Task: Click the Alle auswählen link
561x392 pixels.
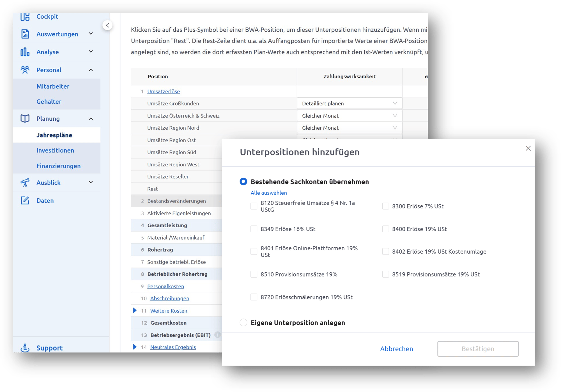Action: (269, 193)
